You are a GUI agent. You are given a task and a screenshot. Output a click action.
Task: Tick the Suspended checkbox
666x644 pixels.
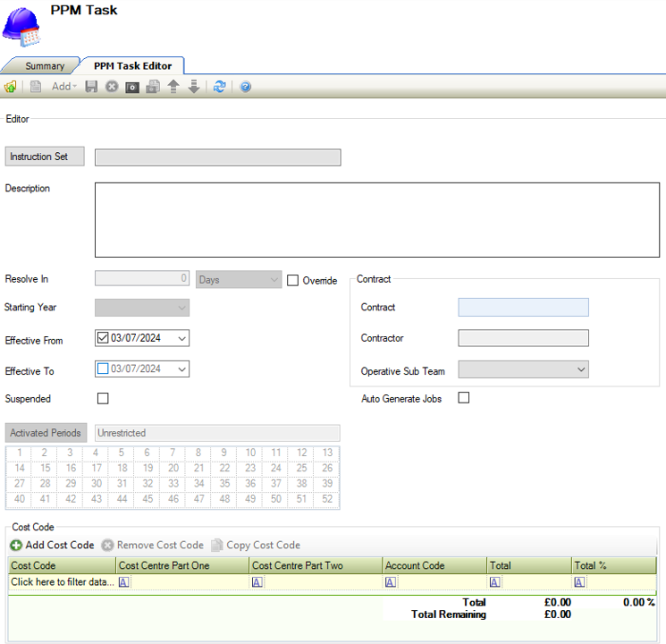coord(103,398)
